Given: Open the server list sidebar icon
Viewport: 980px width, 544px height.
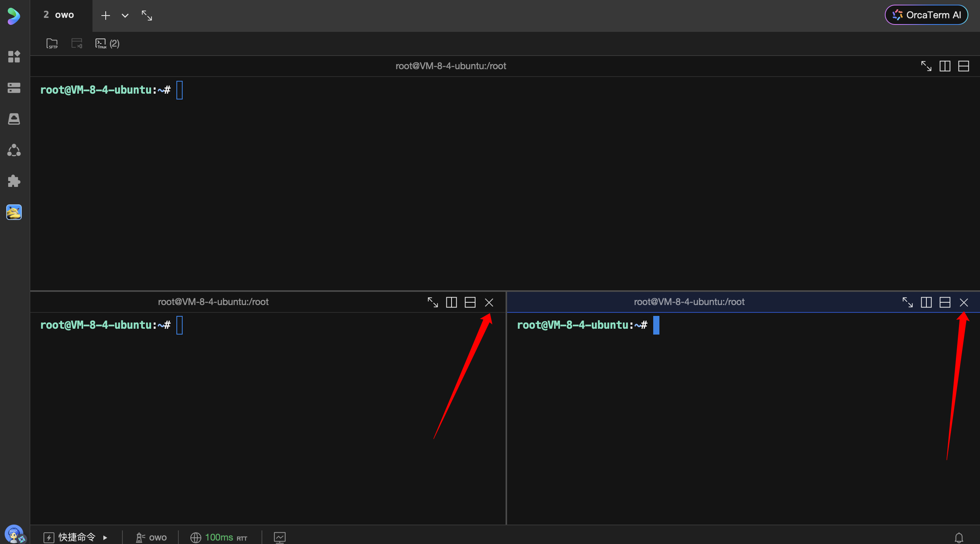Looking at the screenshot, I should pos(14,88).
